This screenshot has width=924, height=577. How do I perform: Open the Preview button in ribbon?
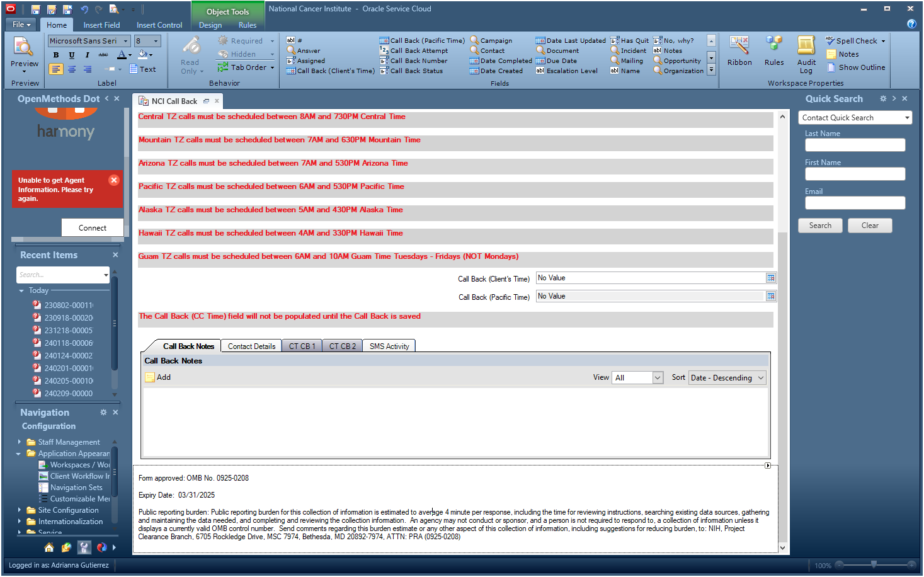click(25, 54)
